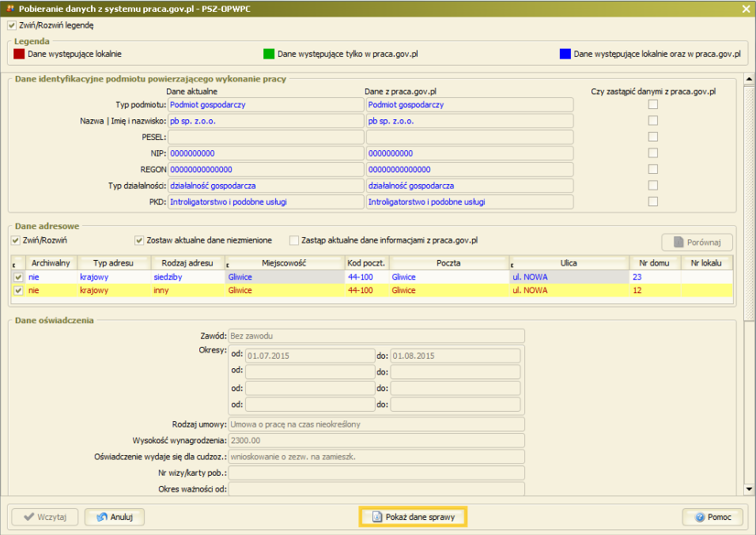This screenshot has width=756, height=535.
Task: Click the praca.gov.pl Typ podmiotu field
Action: tap(470, 104)
